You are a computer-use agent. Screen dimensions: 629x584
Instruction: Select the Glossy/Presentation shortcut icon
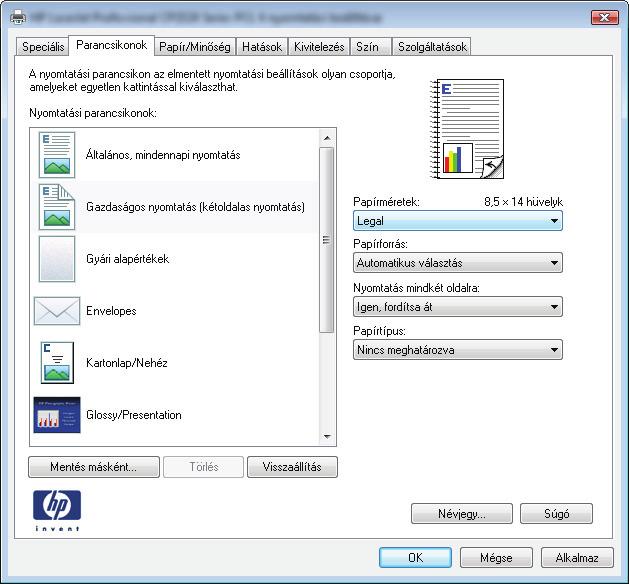[57, 415]
